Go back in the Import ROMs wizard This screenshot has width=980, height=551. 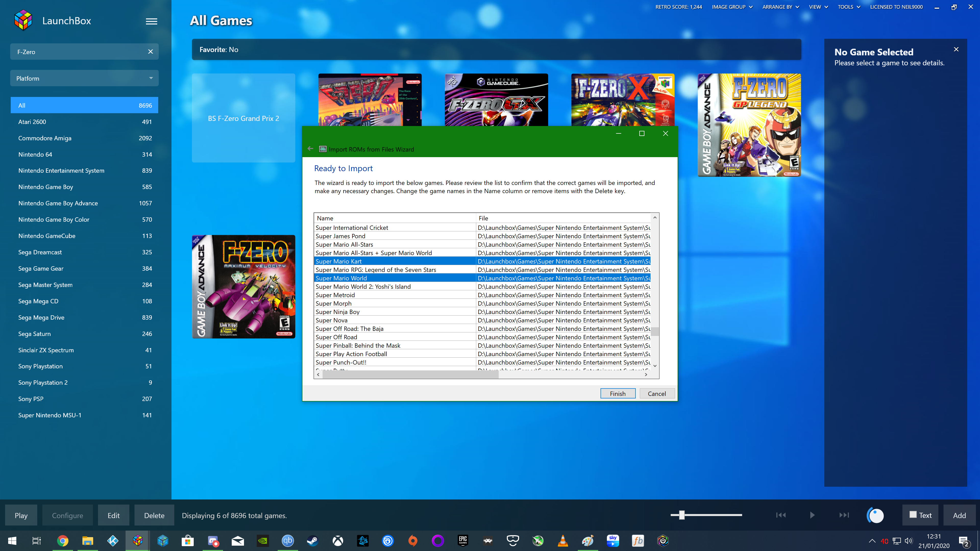pyautogui.click(x=310, y=149)
